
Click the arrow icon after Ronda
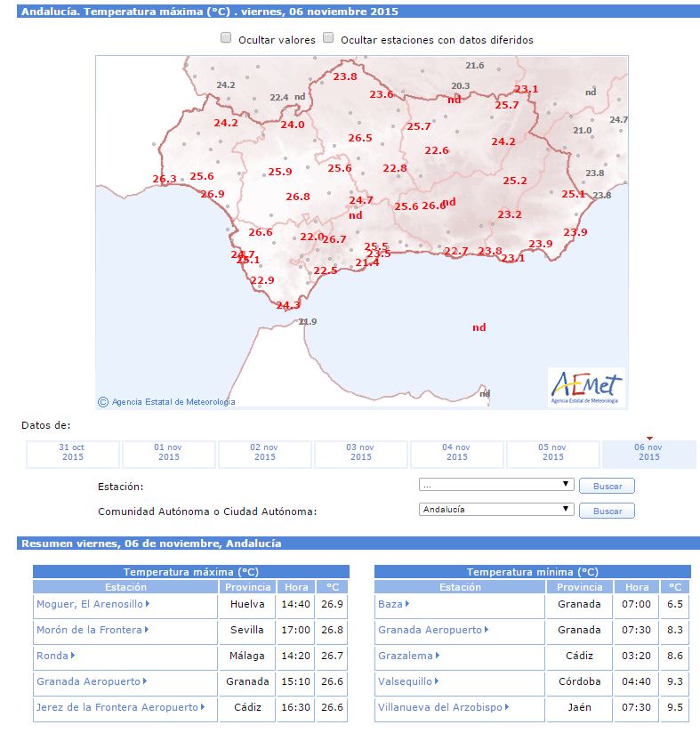point(73,656)
